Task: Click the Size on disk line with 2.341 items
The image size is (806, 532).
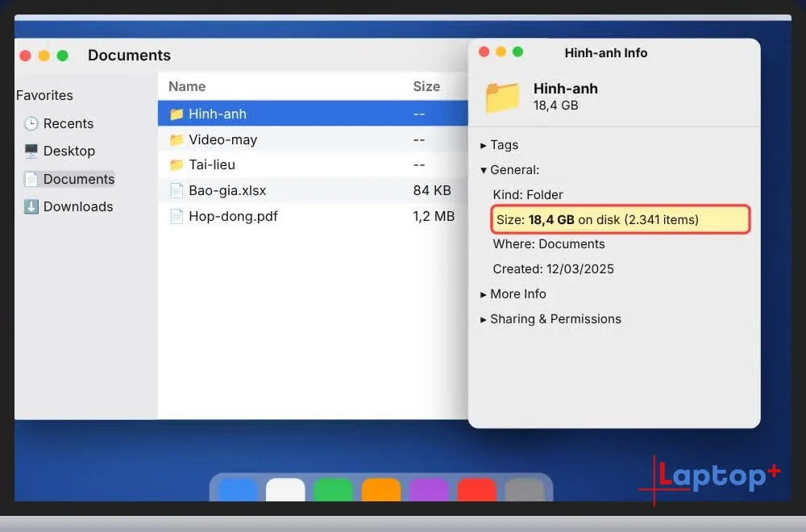Action: pyautogui.click(x=621, y=219)
